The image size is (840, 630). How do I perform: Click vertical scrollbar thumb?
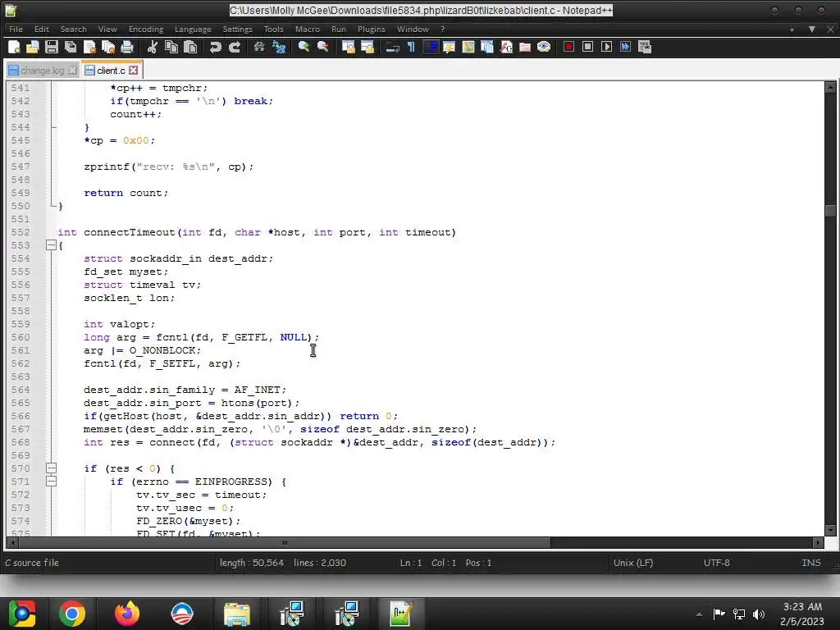pyautogui.click(x=830, y=211)
